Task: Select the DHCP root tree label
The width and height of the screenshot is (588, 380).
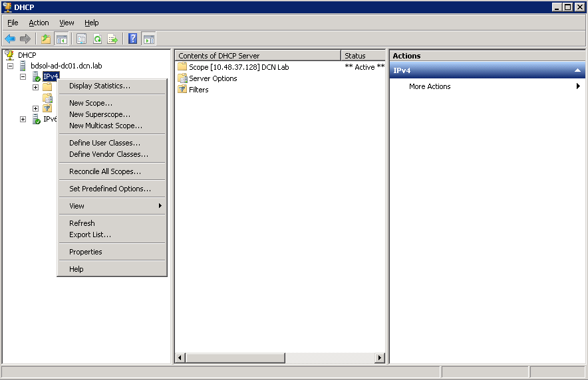Action: tap(27, 55)
